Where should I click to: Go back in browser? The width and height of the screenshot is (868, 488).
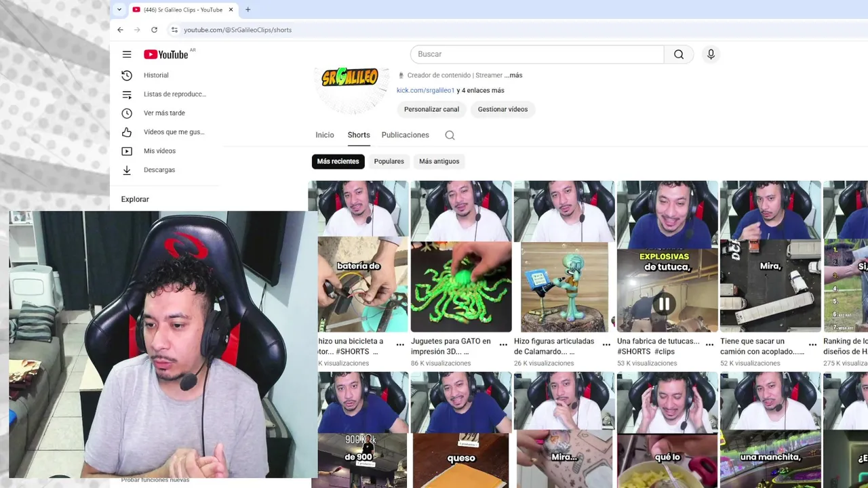pos(120,30)
